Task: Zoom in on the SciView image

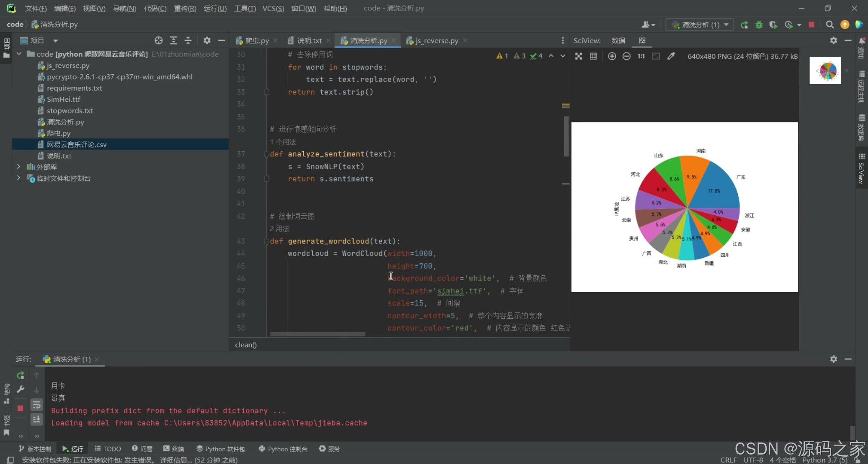Action: pyautogui.click(x=612, y=56)
